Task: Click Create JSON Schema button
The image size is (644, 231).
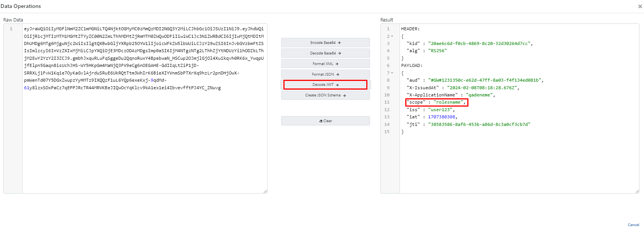Action: tap(325, 95)
